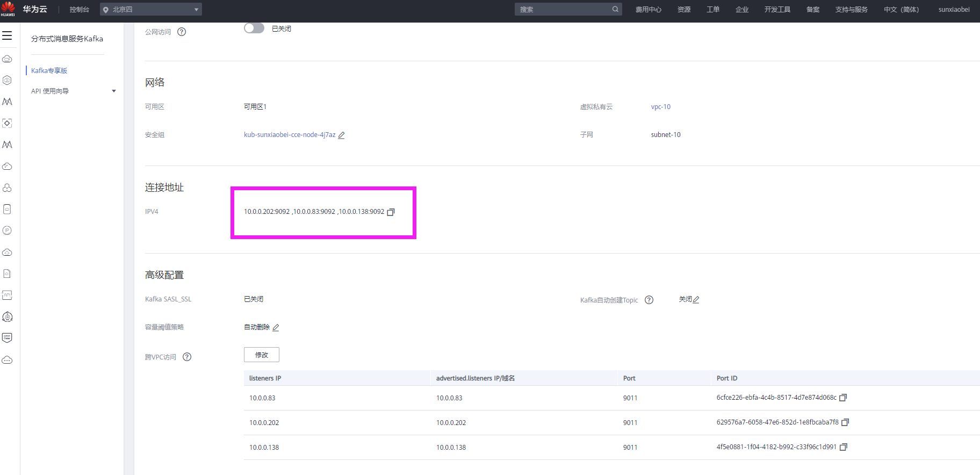Copy the IPv4 connection address
980x475 pixels.
[391, 212]
